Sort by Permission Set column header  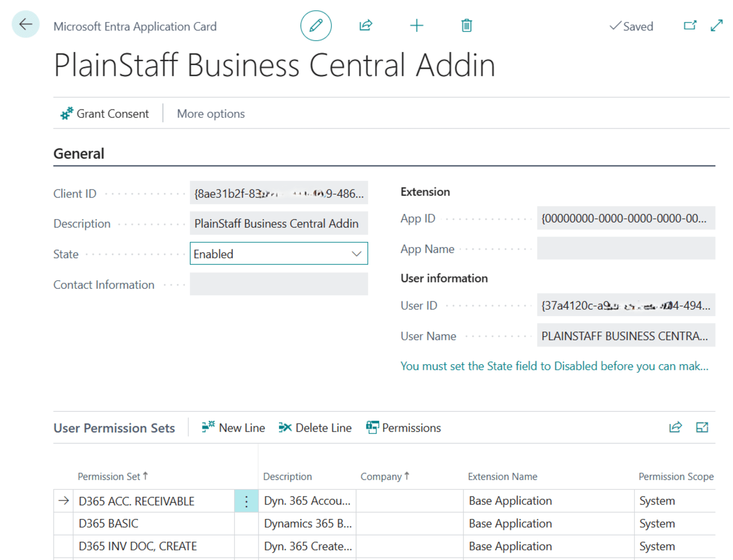point(112,476)
